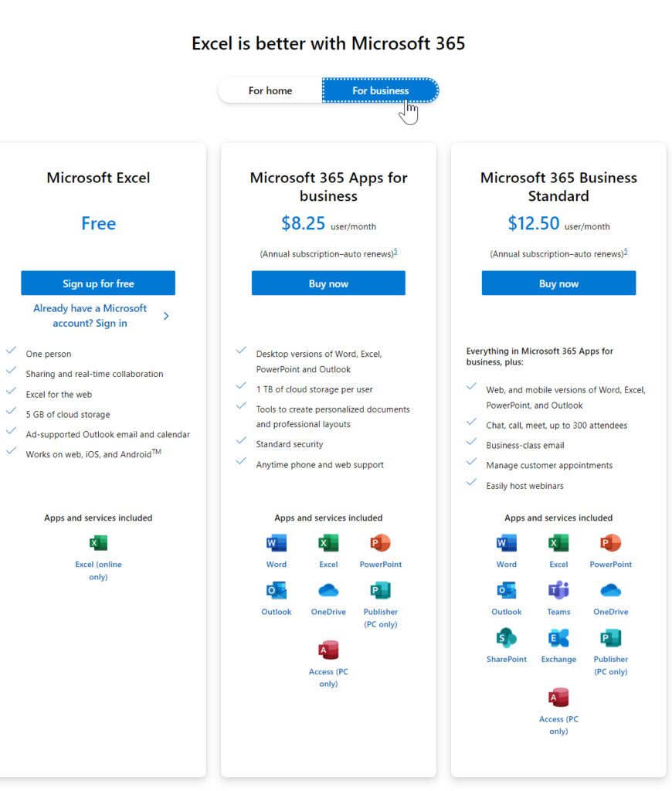672x791 pixels.
Task: Open footnote 5 under Apps for business price
Action: tap(395, 252)
